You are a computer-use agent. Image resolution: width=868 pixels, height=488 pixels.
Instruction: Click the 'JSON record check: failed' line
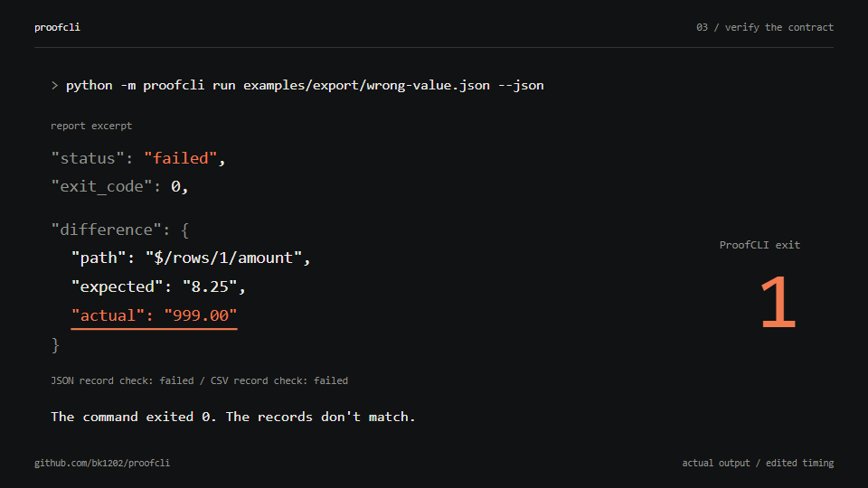[x=199, y=380]
